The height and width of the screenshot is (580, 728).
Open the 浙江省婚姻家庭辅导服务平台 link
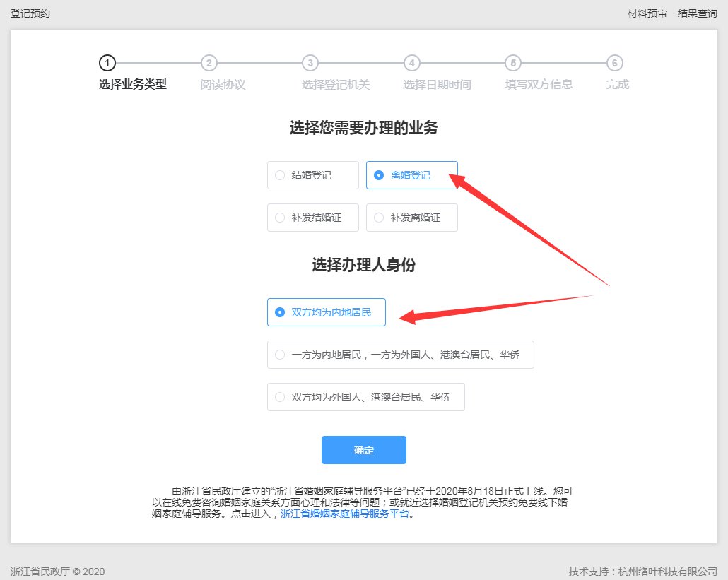point(345,514)
